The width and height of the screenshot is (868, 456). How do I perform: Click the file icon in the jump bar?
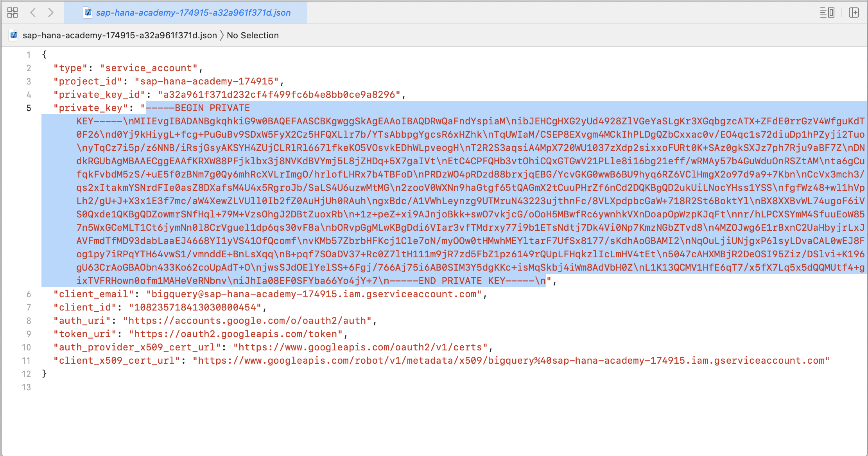point(14,35)
